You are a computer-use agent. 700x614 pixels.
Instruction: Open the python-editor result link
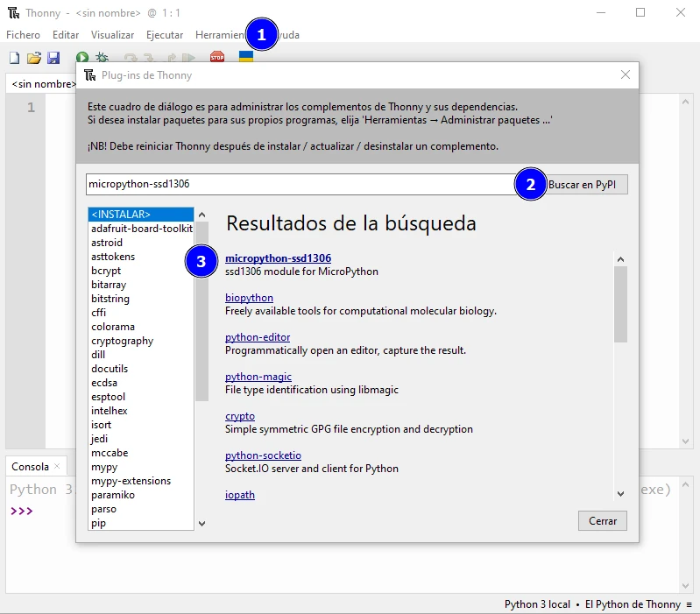pos(258,337)
